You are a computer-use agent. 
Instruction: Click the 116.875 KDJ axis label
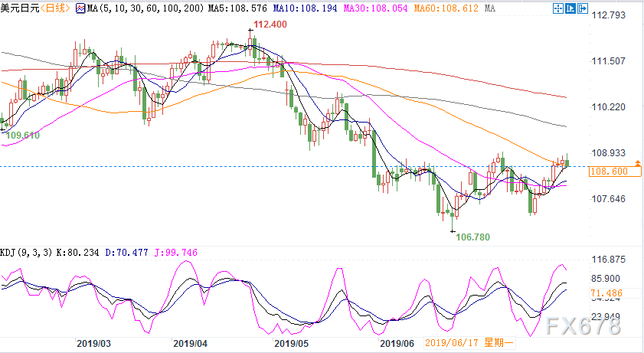(608, 260)
